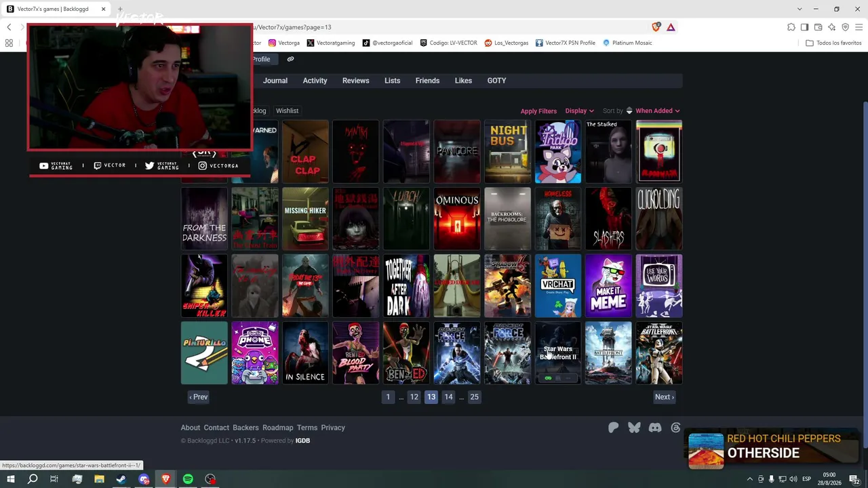Click the volume speaker tray icon
Screen dimensions: 868x488
tap(793, 479)
